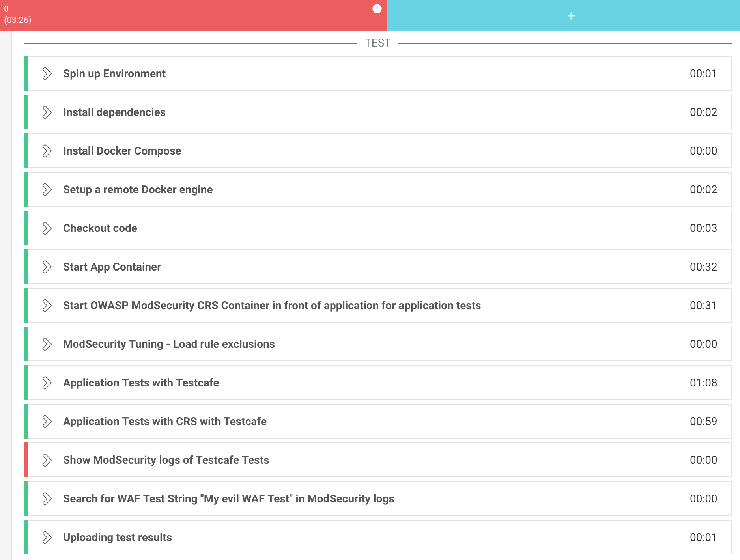Viewport: 740px width, 560px height.
Task: Click the plus icon in blue tab
Action: (571, 16)
